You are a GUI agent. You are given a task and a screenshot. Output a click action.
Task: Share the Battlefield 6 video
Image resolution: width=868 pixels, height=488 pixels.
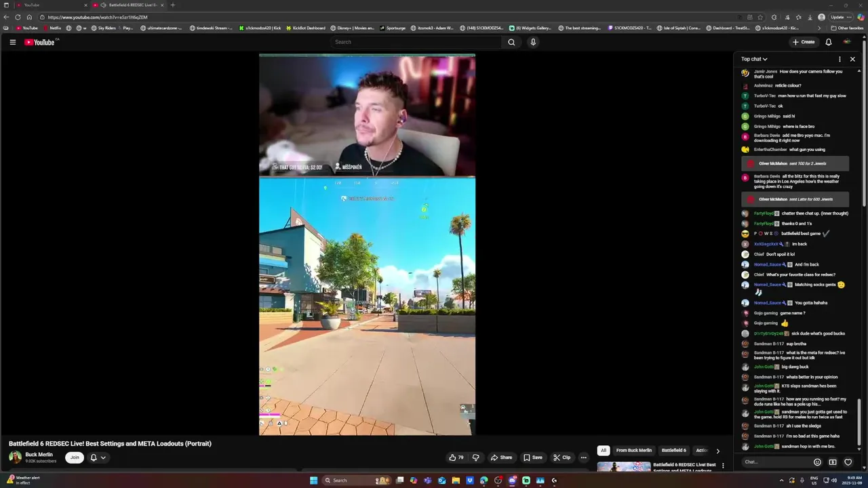pos(501,457)
